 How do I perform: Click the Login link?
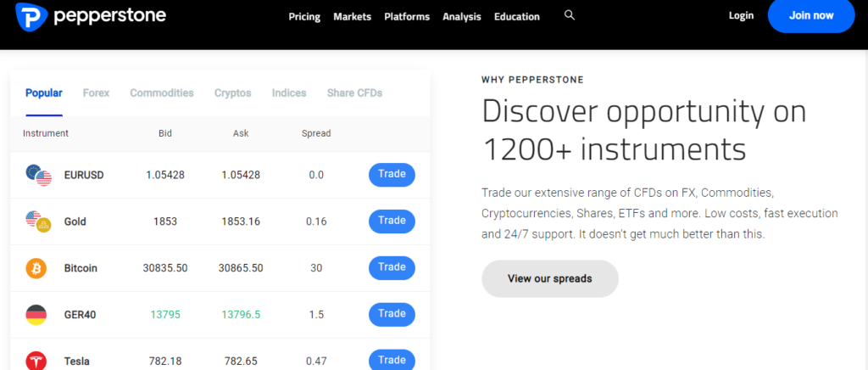coord(741,15)
